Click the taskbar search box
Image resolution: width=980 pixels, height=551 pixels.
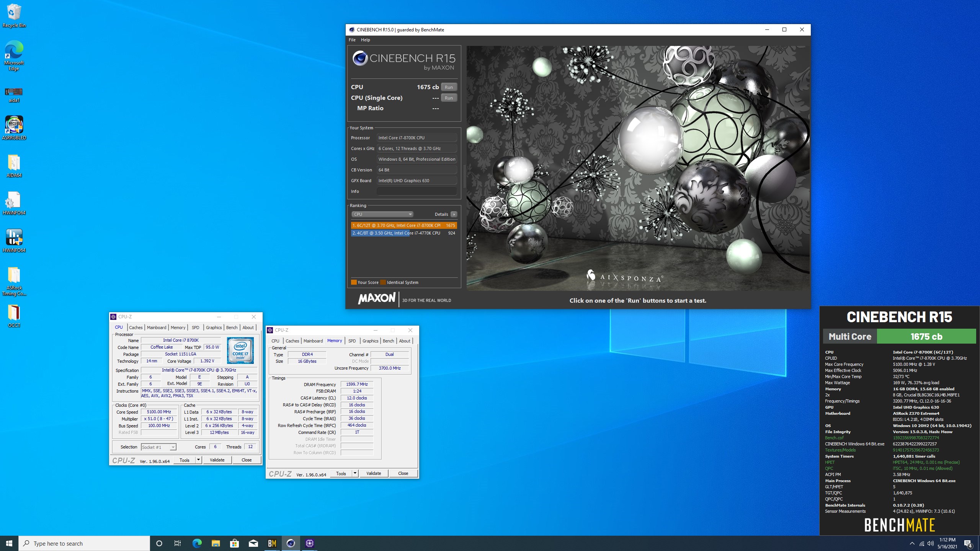[84, 543]
